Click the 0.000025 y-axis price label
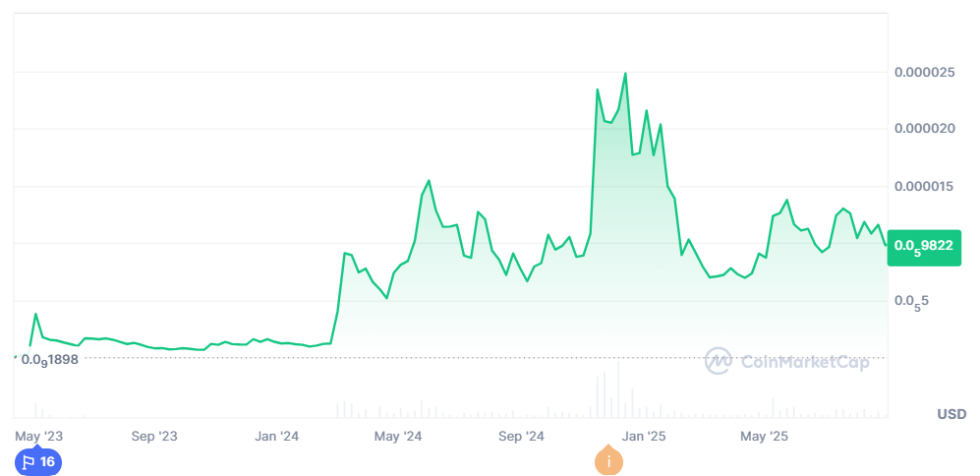Image resolution: width=980 pixels, height=476 pixels. (x=925, y=72)
